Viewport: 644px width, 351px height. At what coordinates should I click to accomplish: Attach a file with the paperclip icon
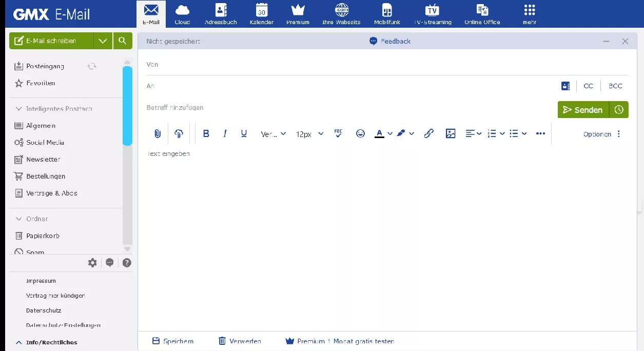158,134
